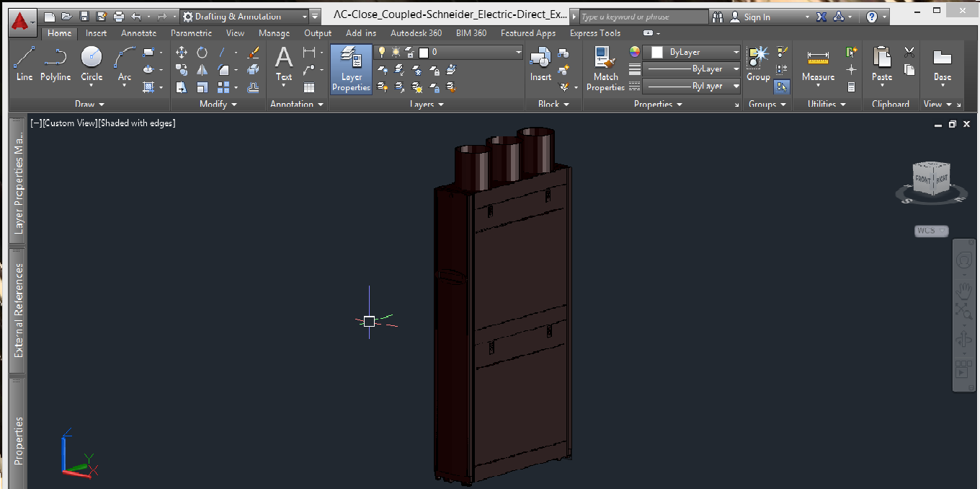This screenshot has height=489, width=980.
Task: Select the Linear dimension tool
Action: point(309,53)
